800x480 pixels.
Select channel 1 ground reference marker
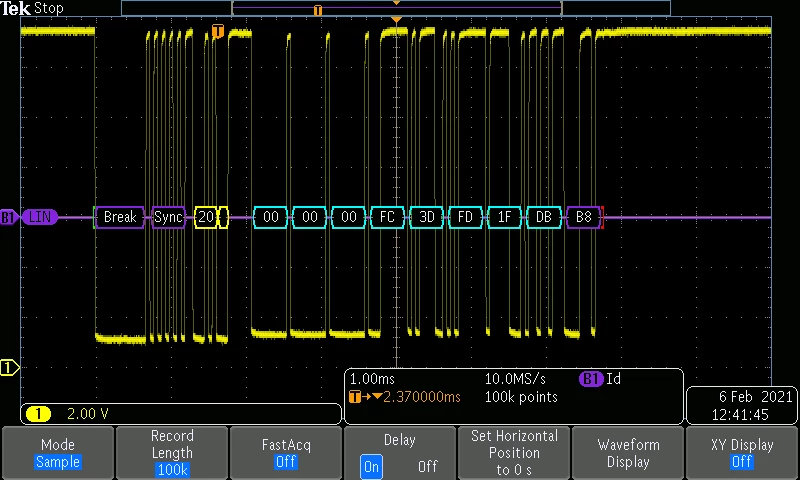9,367
